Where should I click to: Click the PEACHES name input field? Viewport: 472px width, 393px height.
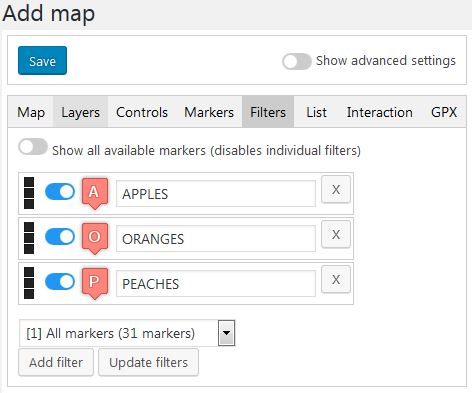pyautogui.click(x=216, y=284)
